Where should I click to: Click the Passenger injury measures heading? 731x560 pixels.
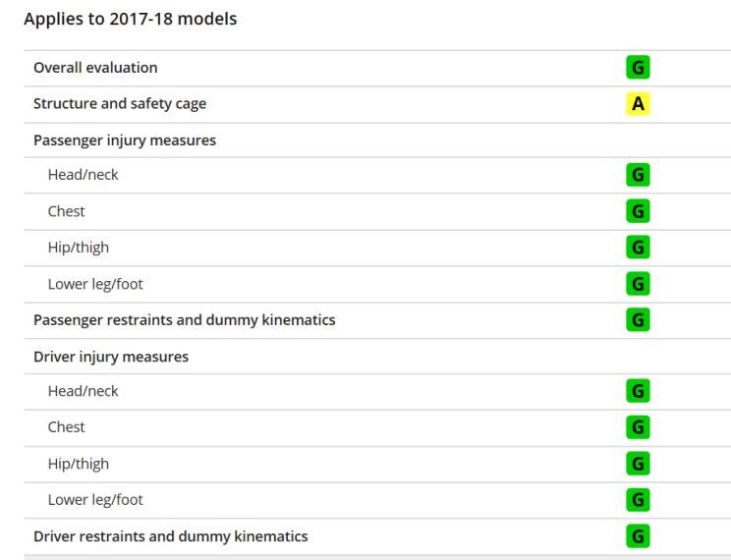click(125, 140)
